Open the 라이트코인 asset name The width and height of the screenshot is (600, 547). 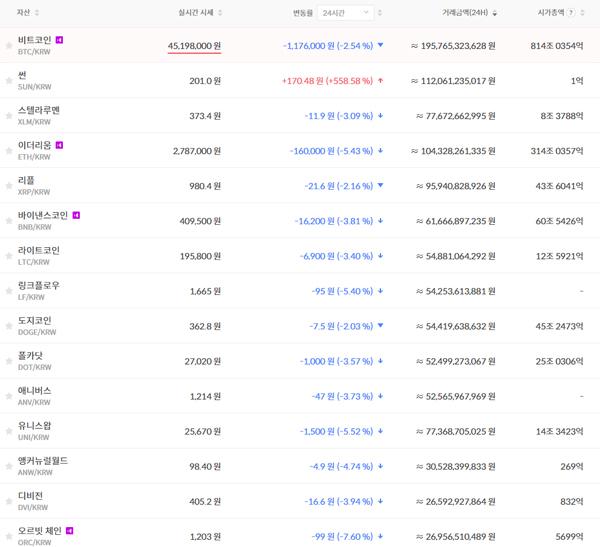click(39, 250)
